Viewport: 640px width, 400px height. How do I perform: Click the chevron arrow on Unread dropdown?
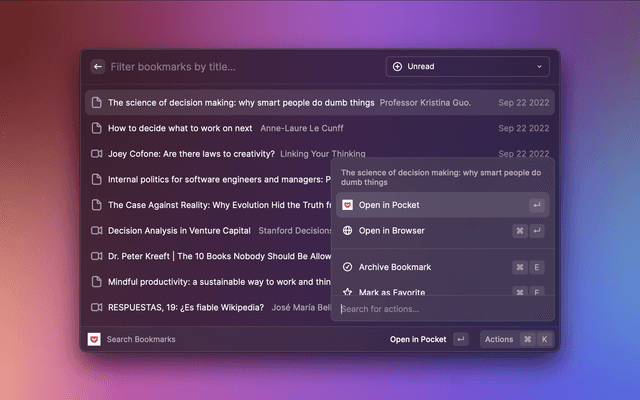(540, 67)
